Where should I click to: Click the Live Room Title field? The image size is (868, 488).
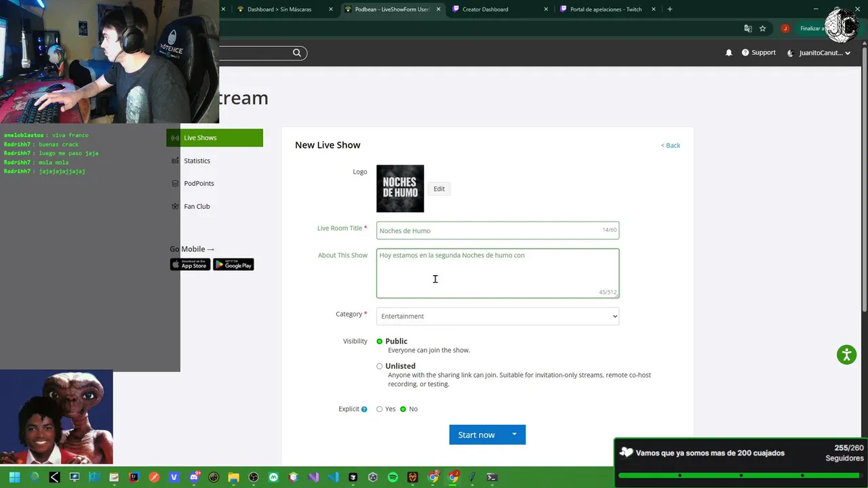click(x=498, y=230)
